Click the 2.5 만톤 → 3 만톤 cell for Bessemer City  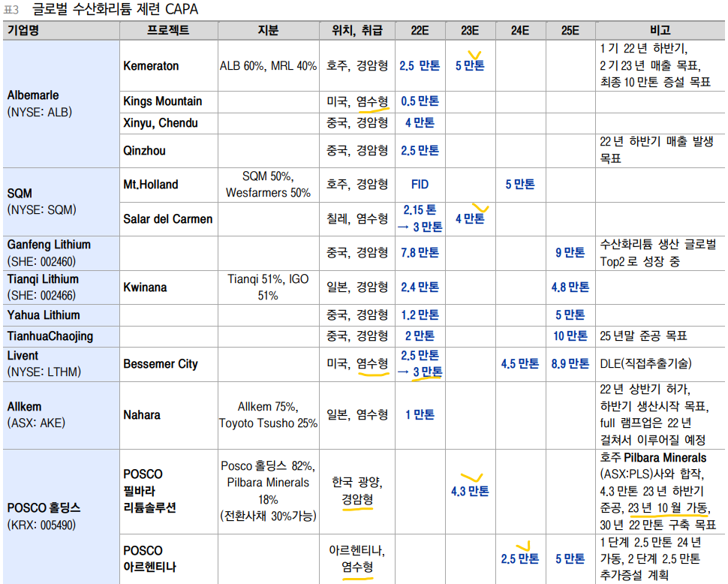tap(420, 364)
